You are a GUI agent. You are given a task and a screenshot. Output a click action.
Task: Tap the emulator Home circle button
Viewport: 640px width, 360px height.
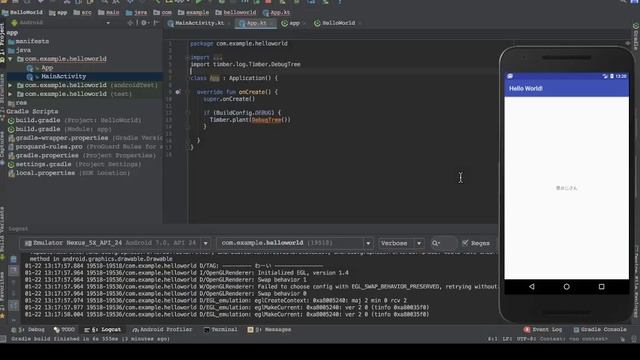pos(566,287)
